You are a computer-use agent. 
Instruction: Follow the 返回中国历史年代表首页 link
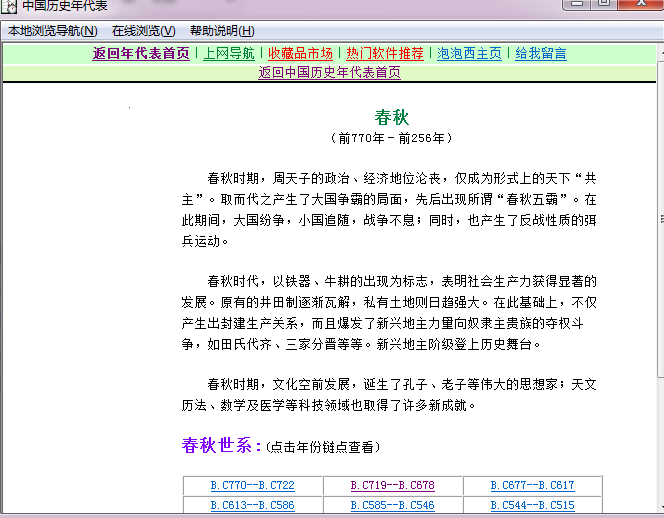(329, 72)
